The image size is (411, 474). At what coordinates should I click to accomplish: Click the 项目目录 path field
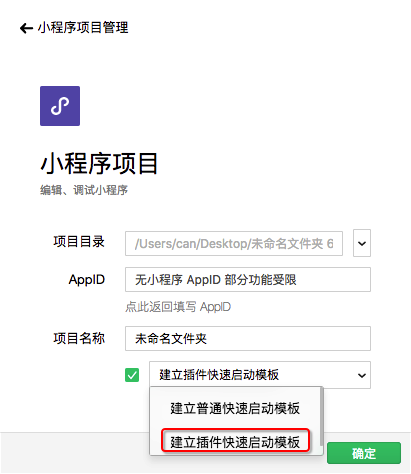[x=234, y=243]
